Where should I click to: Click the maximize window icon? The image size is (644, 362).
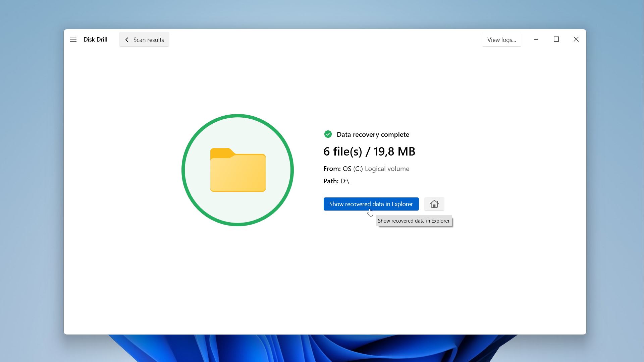556,39
